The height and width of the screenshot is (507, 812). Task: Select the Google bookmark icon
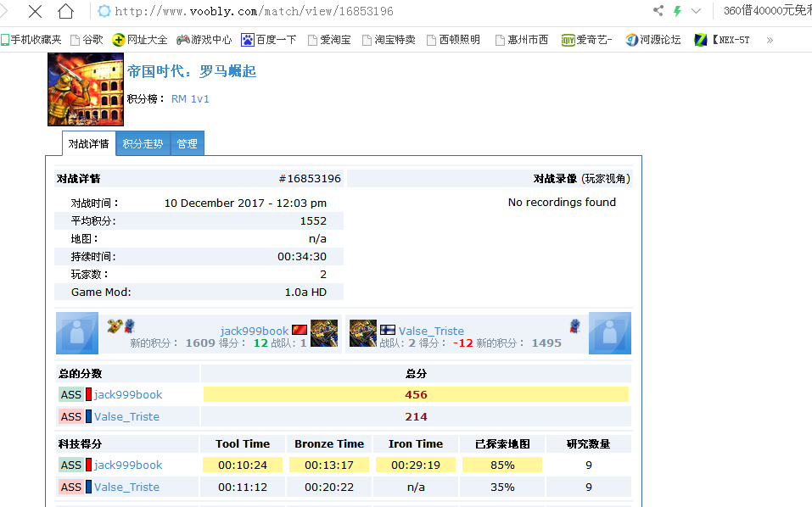pyautogui.click(x=75, y=39)
